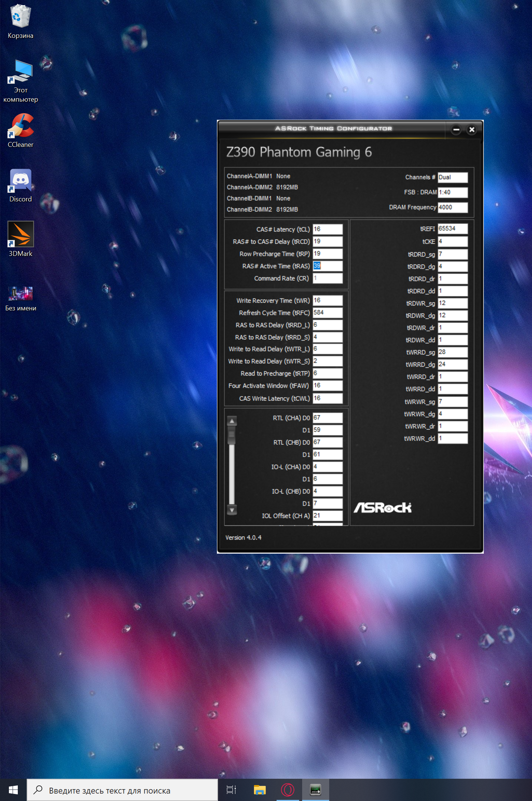The height and width of the screenshot is (801, 532).
Task: Click the Write Recovery Time (tWR) field
Action: pos(327,300)
